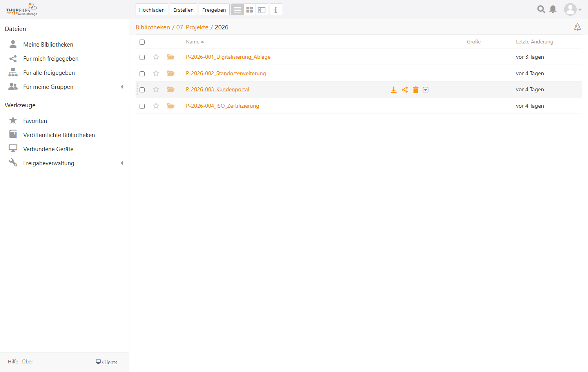
Task: Open the recycle bin icon
Action: (x=577, y=27)
